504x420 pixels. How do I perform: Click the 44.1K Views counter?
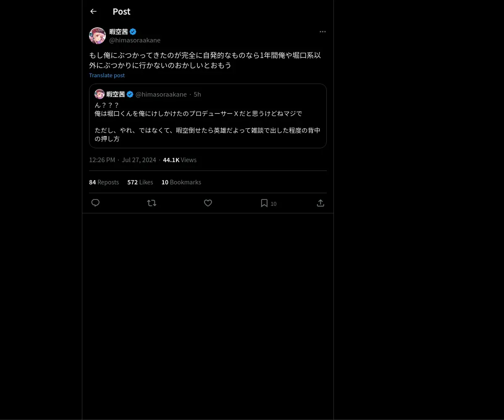pos(180,160)
